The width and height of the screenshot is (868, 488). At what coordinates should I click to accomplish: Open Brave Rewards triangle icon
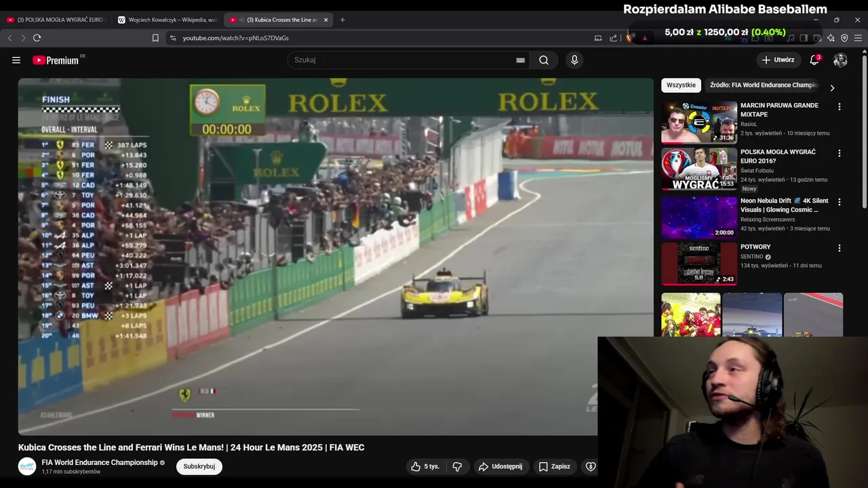pyautogui.click(x=644, y=38)
